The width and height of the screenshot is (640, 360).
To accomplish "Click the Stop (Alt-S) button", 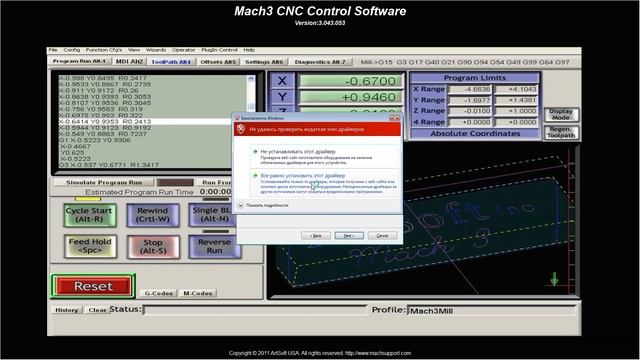I will (153, 247).
